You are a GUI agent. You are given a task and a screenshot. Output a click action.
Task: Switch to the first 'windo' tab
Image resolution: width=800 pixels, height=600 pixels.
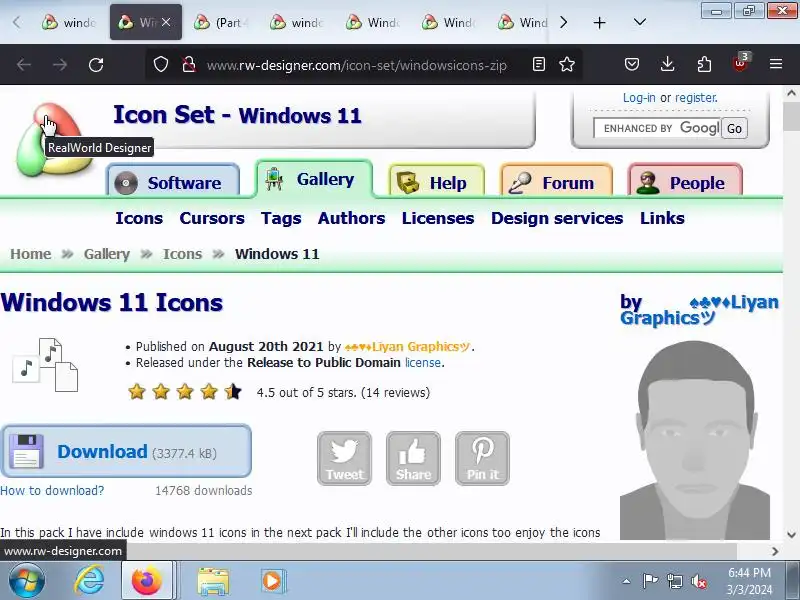pos(70,22)
